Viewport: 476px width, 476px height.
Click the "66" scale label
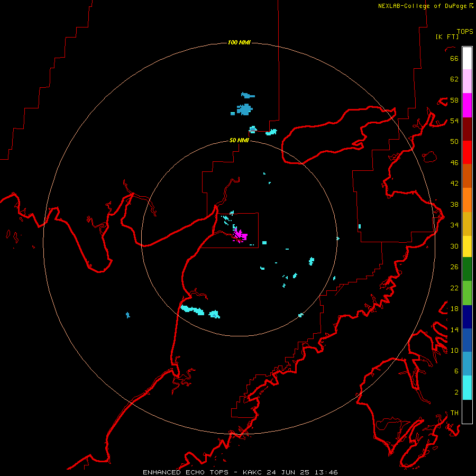(454, 58)
